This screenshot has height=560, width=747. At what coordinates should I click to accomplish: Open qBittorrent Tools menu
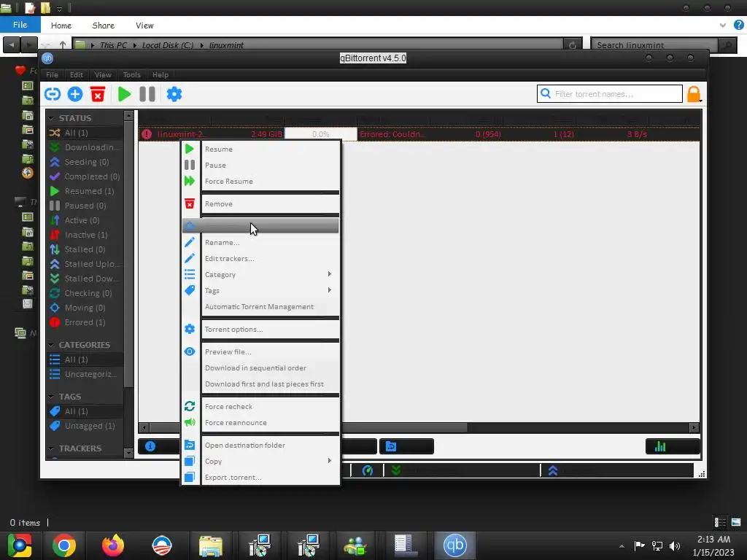[131, 75]
